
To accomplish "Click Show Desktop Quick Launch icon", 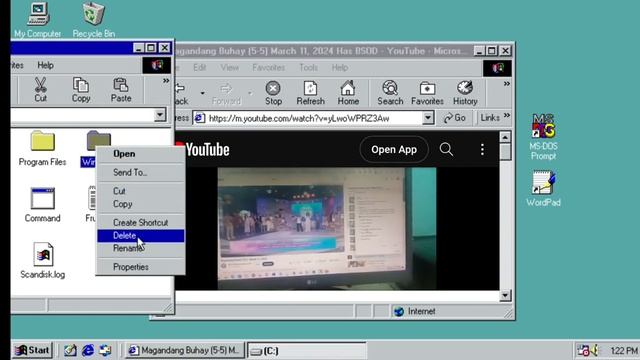I will 70,350.
